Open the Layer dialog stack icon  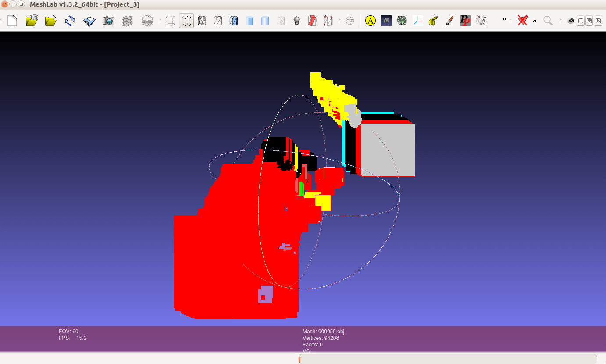127,21
